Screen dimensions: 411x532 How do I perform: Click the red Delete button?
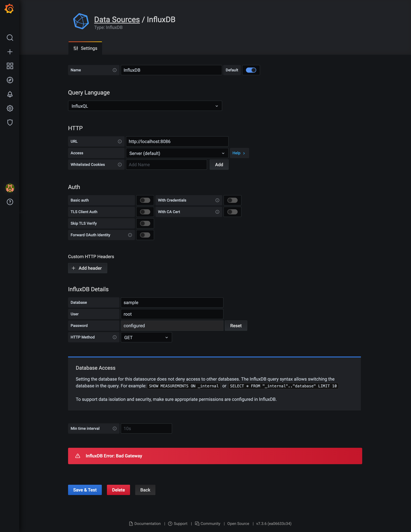coord(118,490)
